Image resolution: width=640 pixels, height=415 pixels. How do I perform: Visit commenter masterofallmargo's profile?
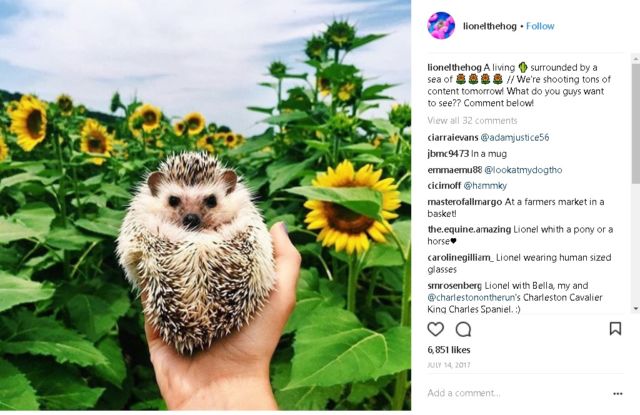[464, 203]
